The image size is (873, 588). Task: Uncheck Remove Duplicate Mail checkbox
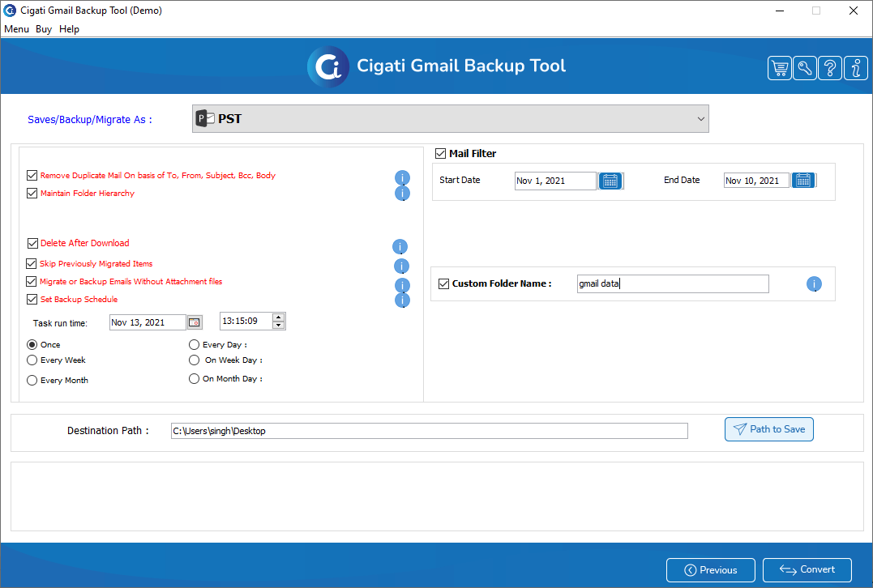32,175
